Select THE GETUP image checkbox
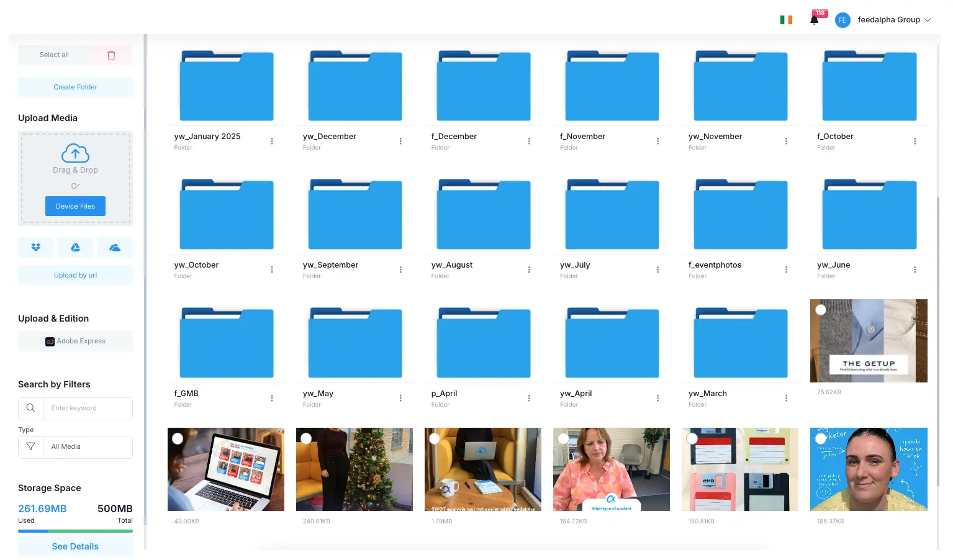 pyautogui.click(x=821, y=310)
